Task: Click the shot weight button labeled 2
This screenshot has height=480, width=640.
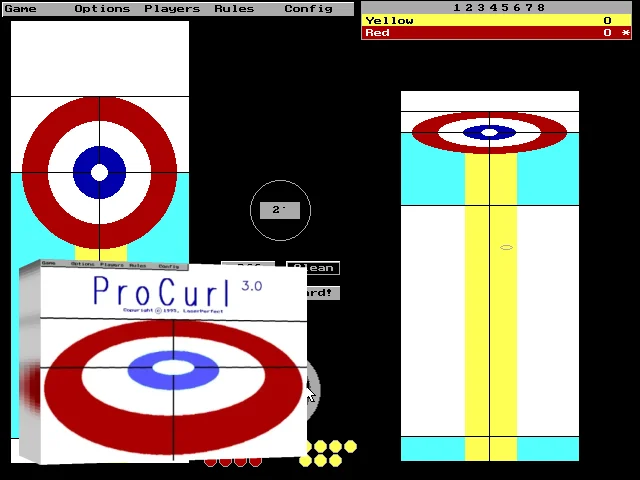Action: click(280, 210)
